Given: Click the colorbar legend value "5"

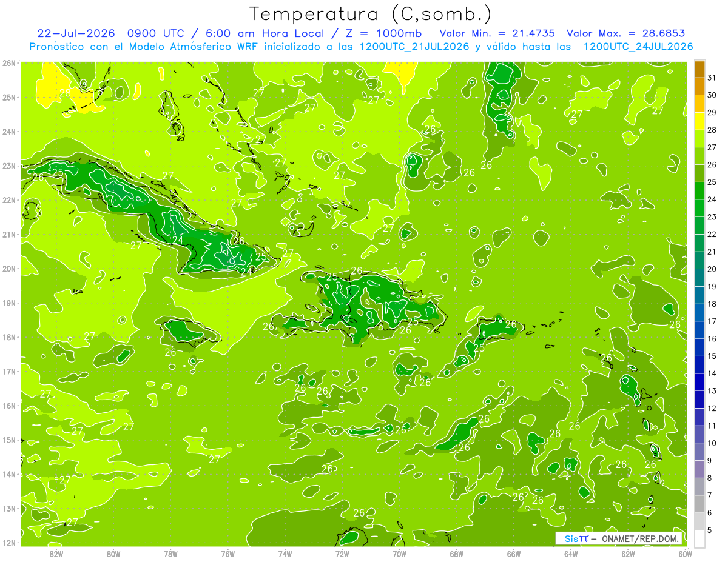Looking at the screenshot, I should [x=710, y=530].
